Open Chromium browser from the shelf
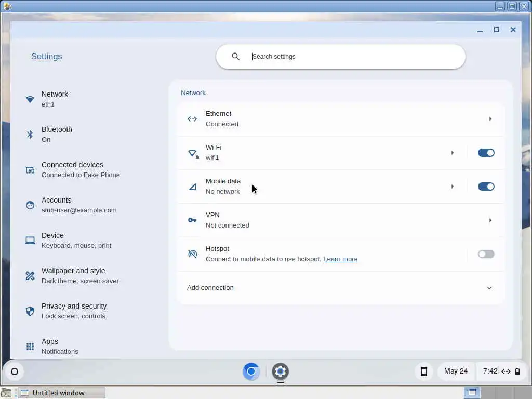532x399 pixels. [251, 371]
